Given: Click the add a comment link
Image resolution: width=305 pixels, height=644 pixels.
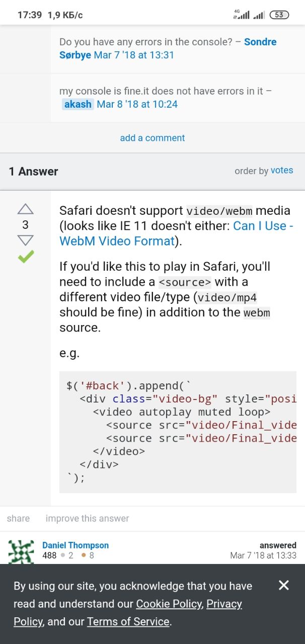Looking at the screenshot, I should point(152,138).
